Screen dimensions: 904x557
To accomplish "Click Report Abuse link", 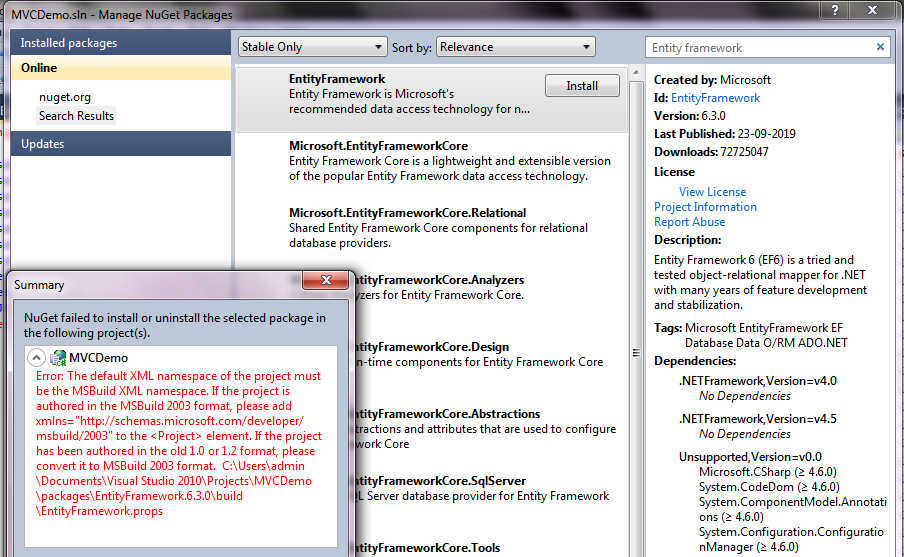I will (x=690, y=222).
